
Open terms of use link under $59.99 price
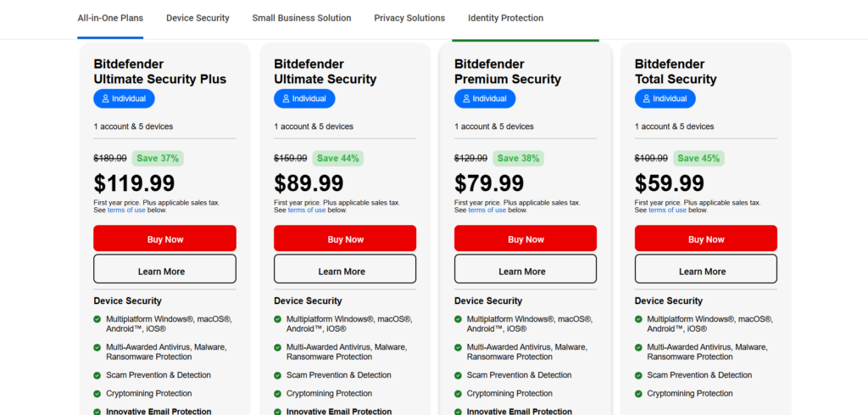tap(668, 210)
